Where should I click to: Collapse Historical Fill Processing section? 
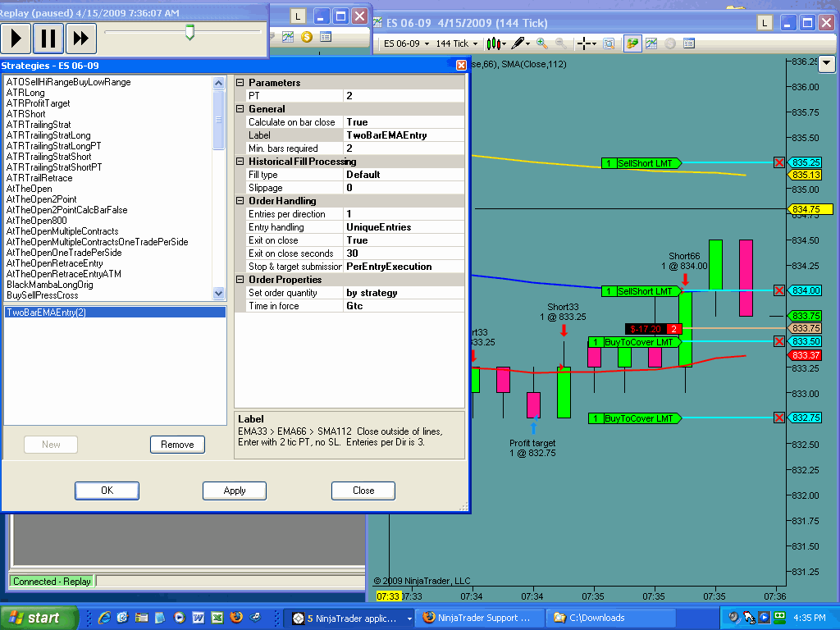(240, 162)
